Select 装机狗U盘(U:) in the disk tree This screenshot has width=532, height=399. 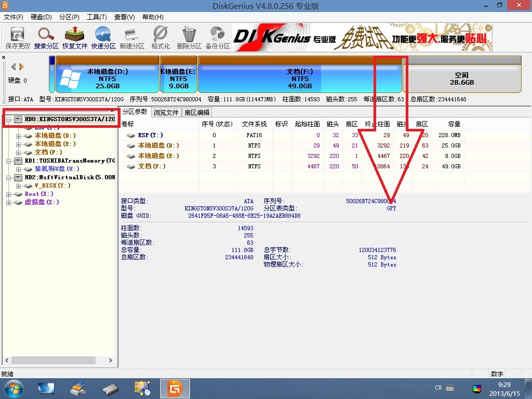coord(57,169)
